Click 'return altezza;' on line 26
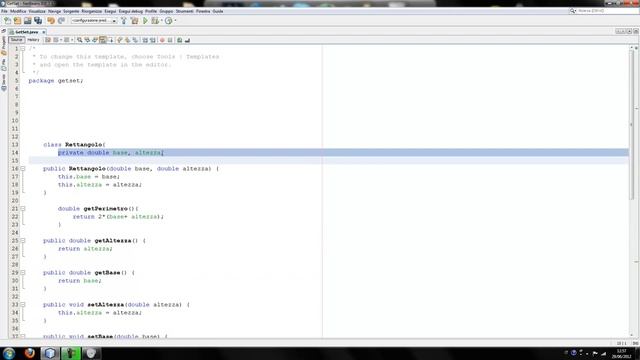Image resolution: width=640 pixels, height=360 pixels. [85, 249]
